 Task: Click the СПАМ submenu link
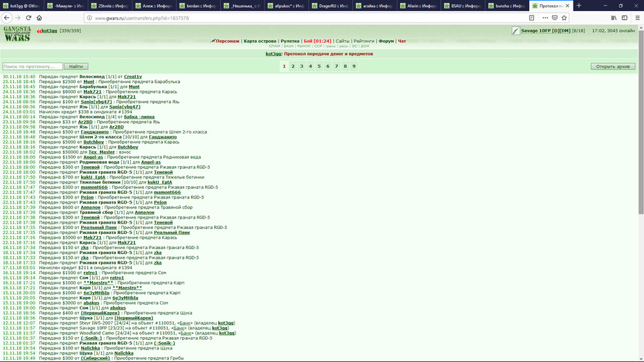[274, 46]
